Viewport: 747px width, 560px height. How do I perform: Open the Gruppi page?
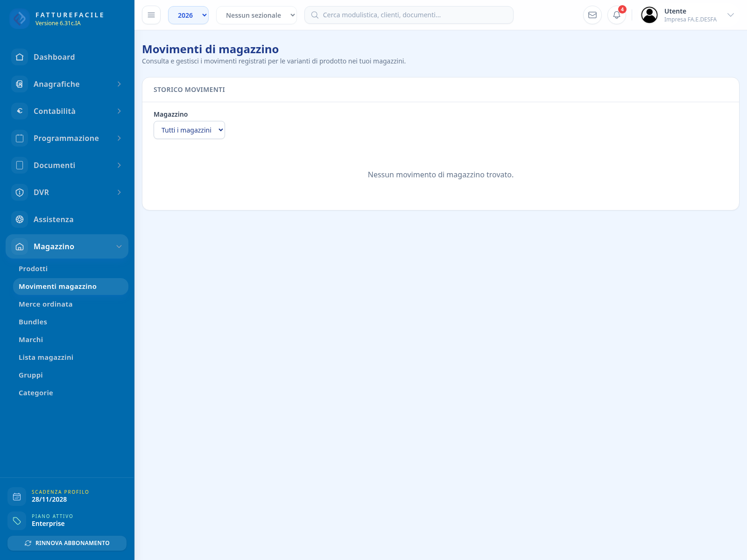click(70, 375)
